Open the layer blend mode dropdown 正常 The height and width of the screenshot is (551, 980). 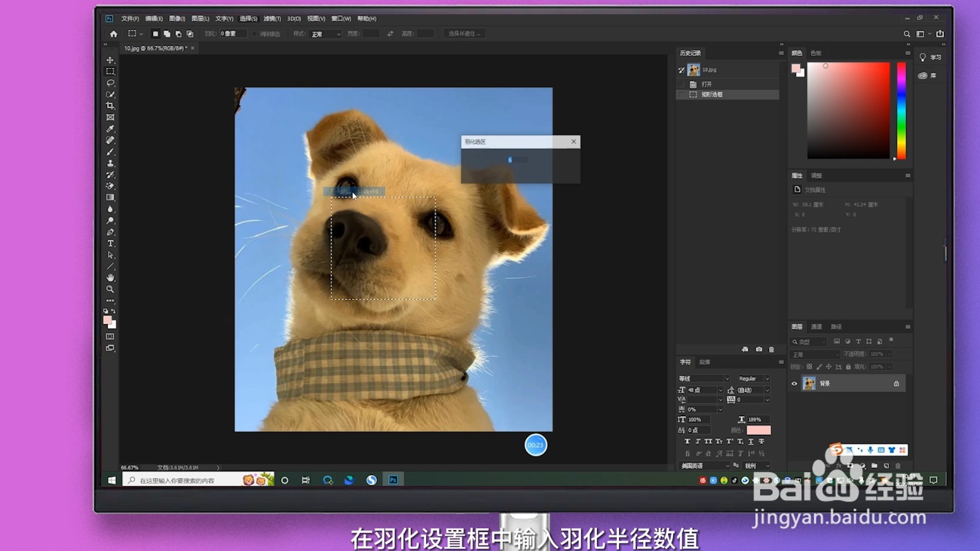[815, 354]
